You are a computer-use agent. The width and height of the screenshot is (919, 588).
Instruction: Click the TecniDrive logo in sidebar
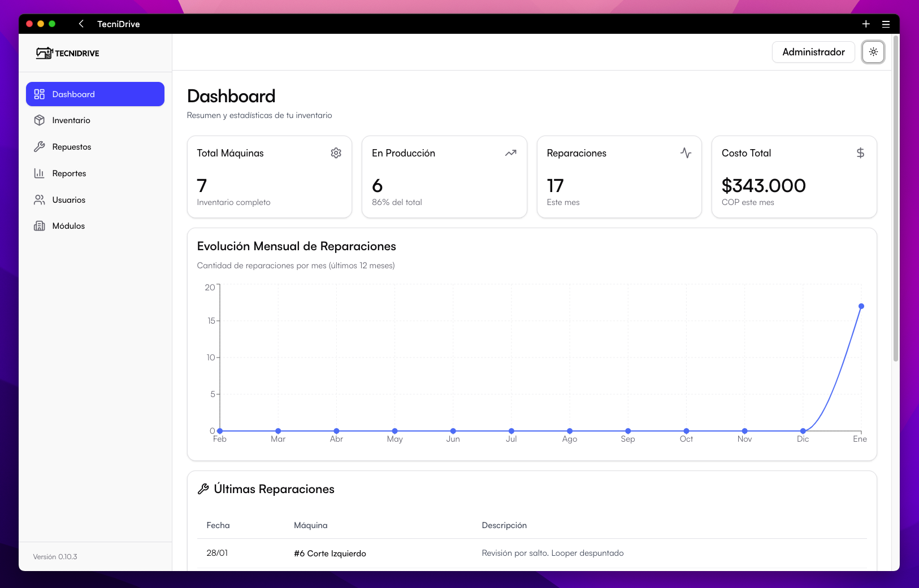(67, 53)
